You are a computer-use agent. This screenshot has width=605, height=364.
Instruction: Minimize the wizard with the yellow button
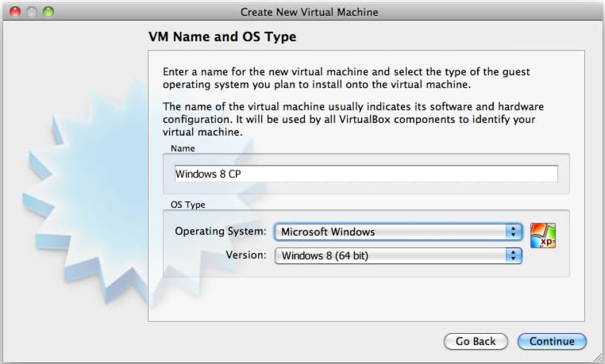coord(32,12)
